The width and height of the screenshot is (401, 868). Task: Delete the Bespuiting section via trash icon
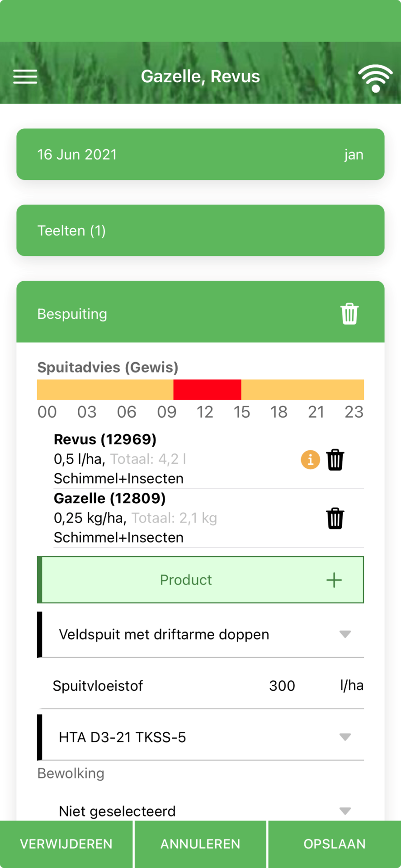tap(349, 314)
